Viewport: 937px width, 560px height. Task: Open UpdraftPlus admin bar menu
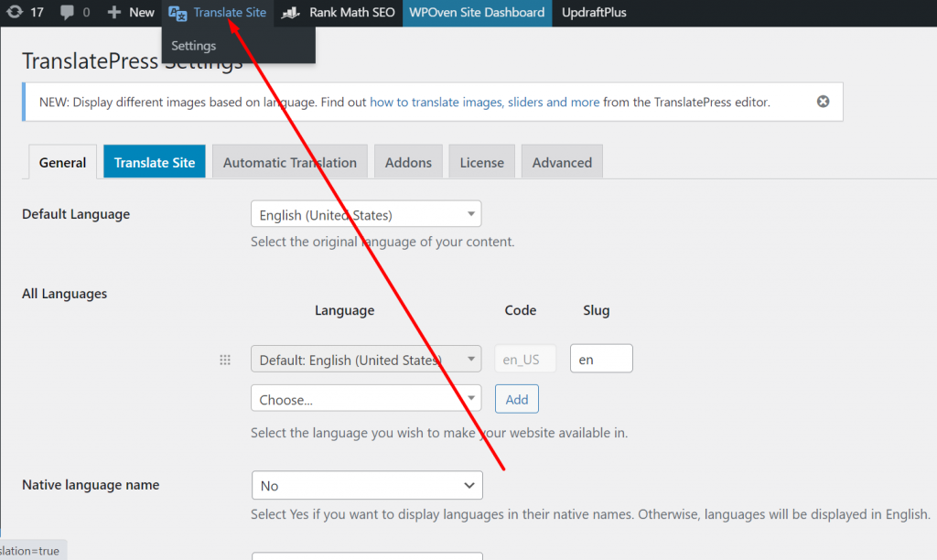(593, 13)
